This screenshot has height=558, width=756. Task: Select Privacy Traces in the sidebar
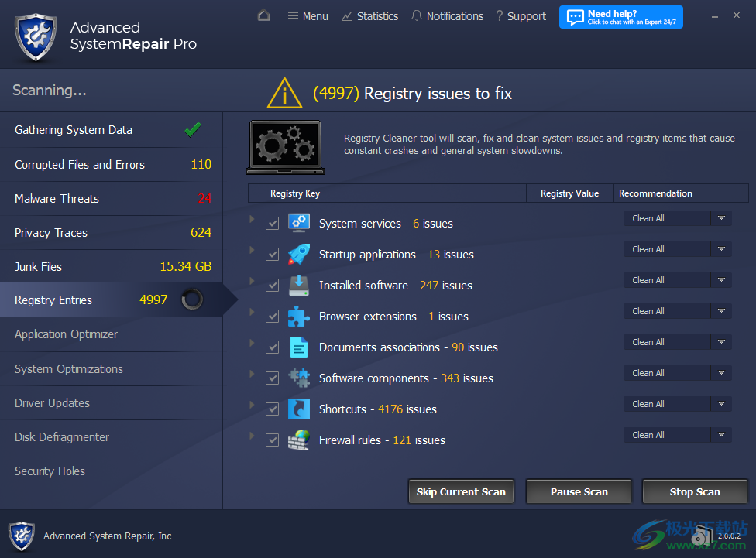tap(112, 233)
